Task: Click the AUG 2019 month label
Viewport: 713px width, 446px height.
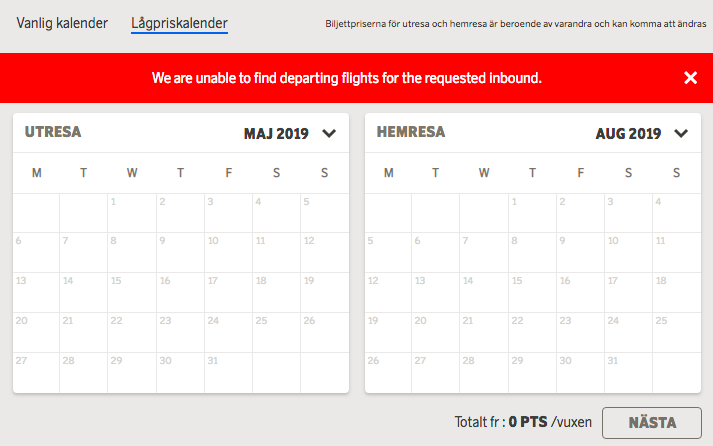Action: (x=628, y=134)
